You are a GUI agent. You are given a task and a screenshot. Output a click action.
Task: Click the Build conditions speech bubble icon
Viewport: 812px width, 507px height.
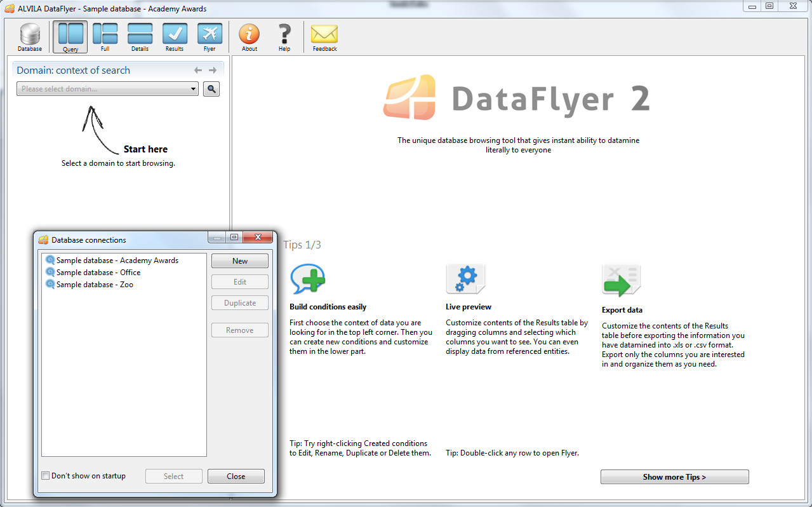click(x=308, y=279)
